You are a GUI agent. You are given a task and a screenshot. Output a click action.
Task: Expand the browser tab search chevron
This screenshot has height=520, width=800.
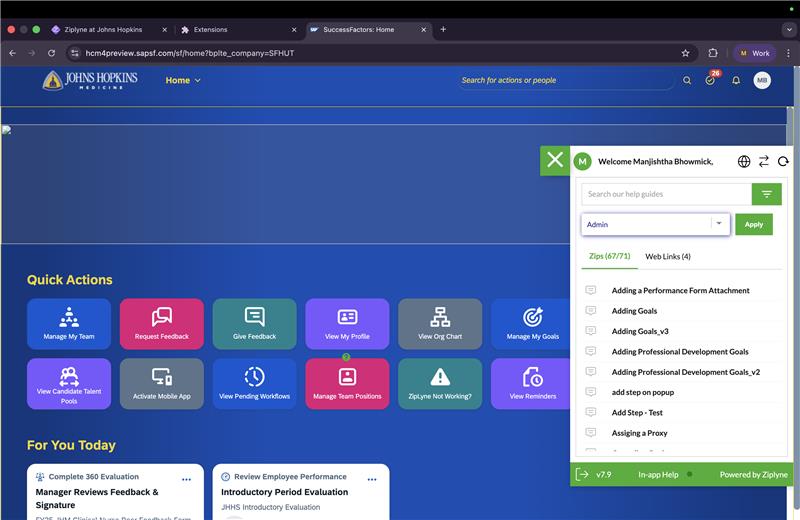[789, 30]
